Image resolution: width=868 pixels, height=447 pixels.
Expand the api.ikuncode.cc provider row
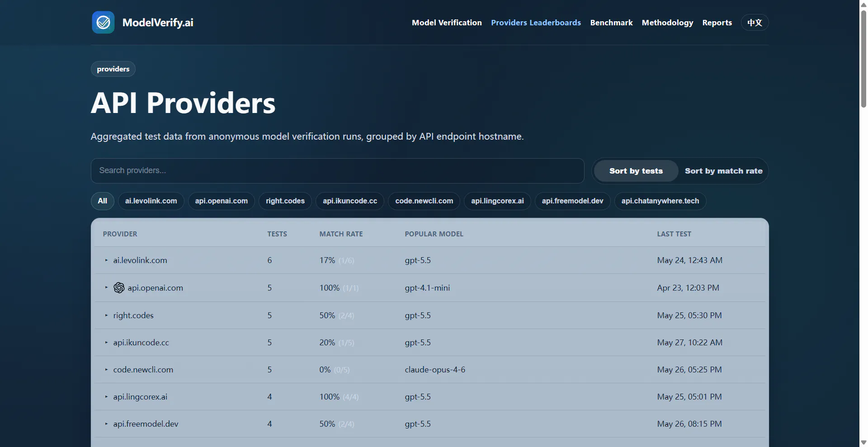[106, 343]
